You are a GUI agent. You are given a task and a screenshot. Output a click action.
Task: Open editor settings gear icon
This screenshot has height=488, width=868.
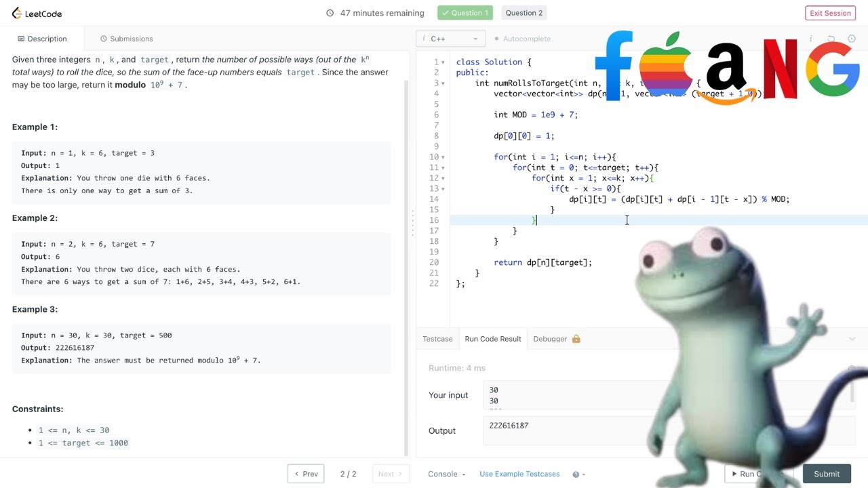pyautogui.click(x=852, y=39)
